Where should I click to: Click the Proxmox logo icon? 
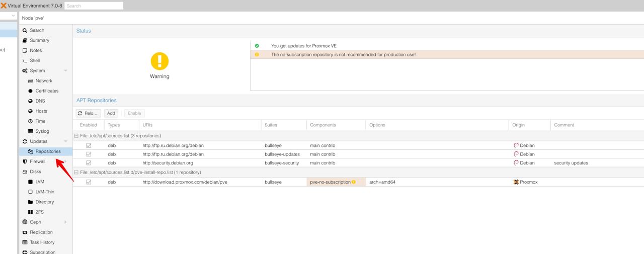[4, 6]
